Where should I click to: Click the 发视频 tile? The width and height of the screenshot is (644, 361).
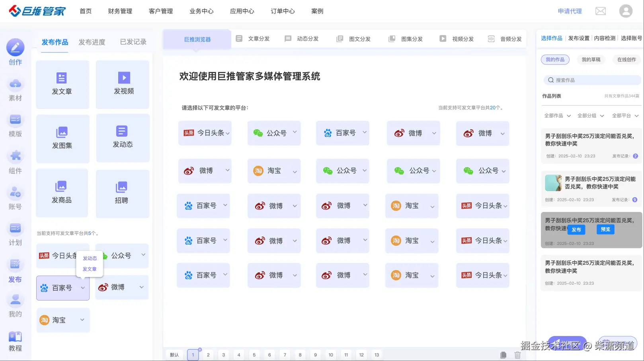(123, 84)
